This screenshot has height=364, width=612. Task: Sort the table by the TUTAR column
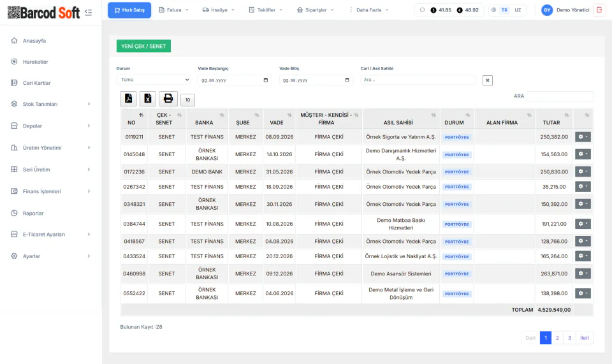click(554, 119)
